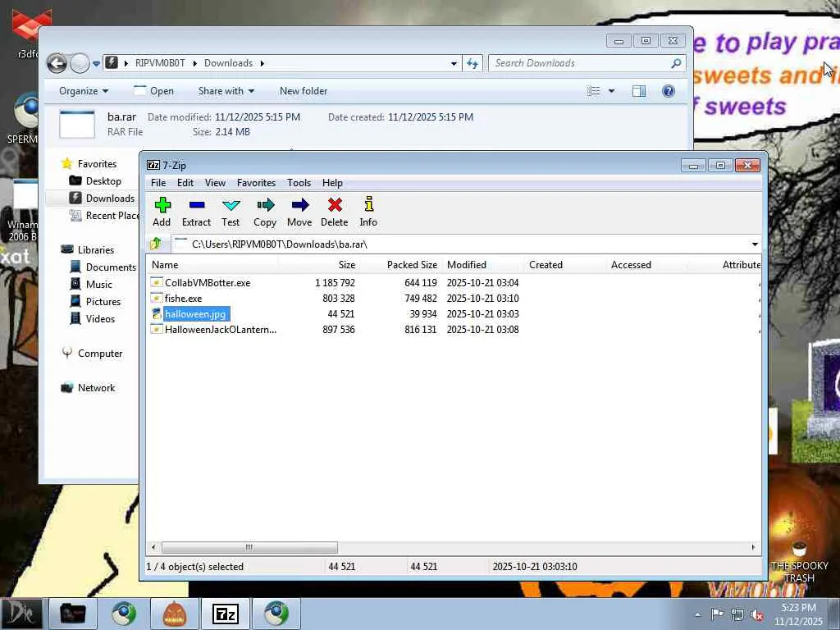Open recent pages dropdown beside Forward button
Image resolution: width=840 pixels, height=630 pixels.
pos(97,64)
